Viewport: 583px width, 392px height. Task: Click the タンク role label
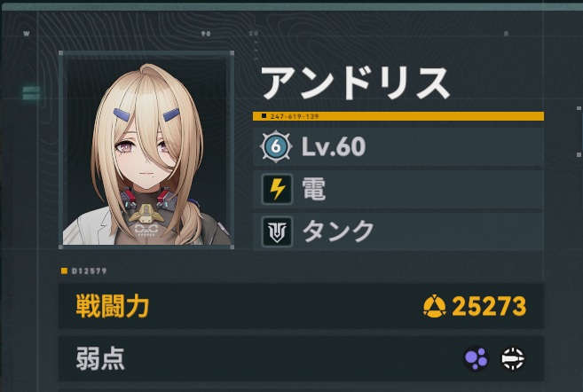[338, 231]
